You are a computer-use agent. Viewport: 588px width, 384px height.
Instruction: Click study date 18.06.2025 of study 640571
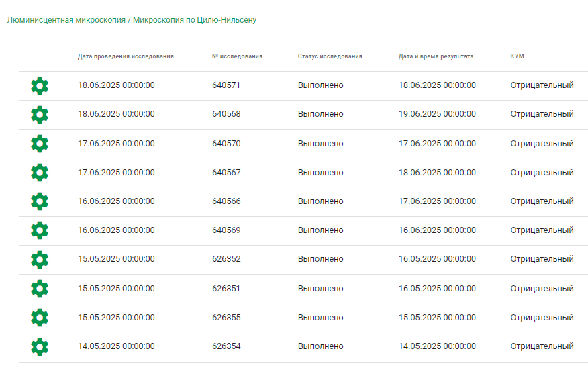coord(116,85)
